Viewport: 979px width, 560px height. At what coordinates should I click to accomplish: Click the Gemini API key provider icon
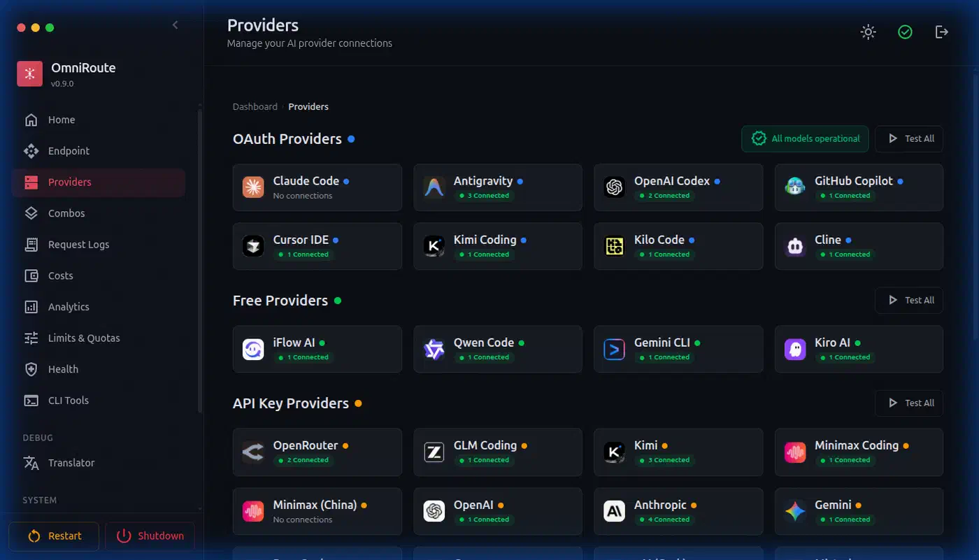tap(795, 511)
